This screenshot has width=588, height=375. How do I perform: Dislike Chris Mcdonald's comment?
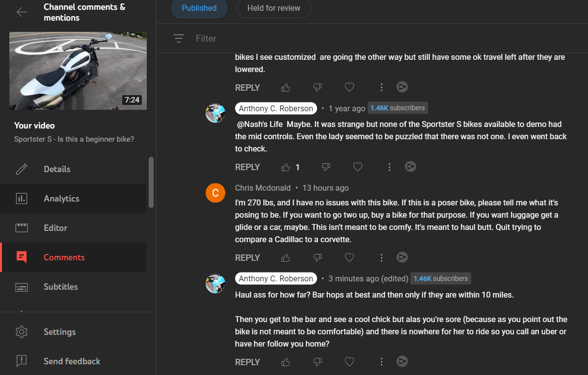click(318, 257)
